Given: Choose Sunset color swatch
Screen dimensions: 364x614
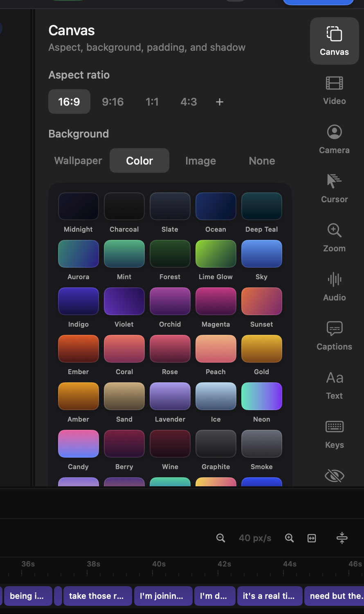Looking at the screenshot, I should coord(261,301).
